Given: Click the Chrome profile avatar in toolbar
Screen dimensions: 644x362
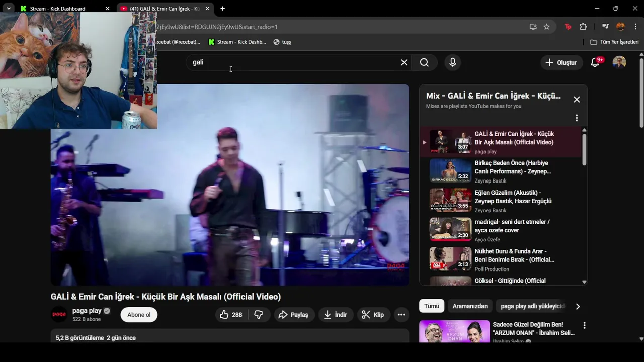Looking at the screenshot, I should [620, 27].
